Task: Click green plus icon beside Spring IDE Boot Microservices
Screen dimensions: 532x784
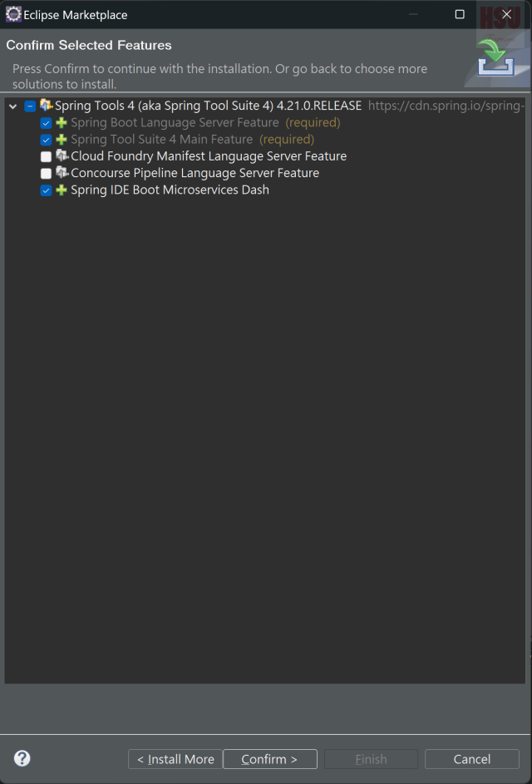Action: [x=62, y=190]
